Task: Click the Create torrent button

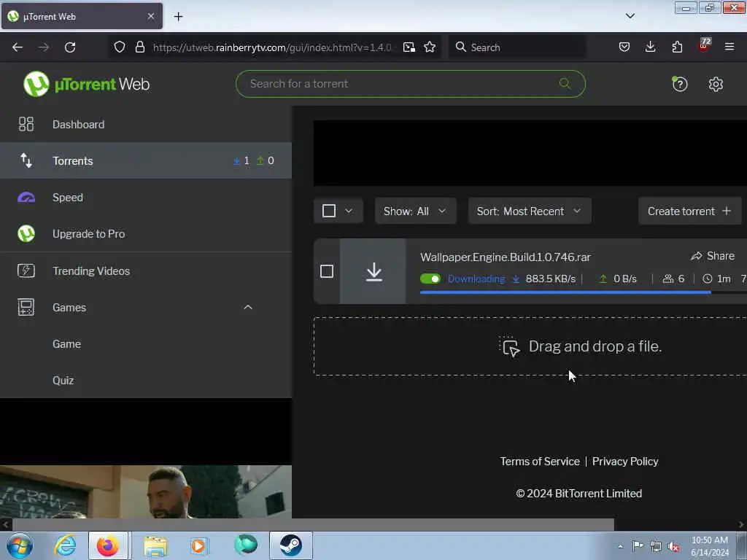Action: coord(689,211)
